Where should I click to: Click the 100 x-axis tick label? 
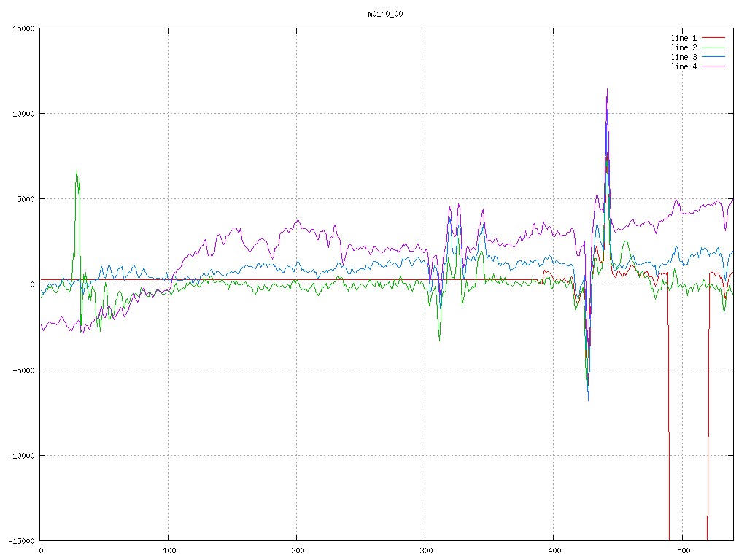[169, 551]
